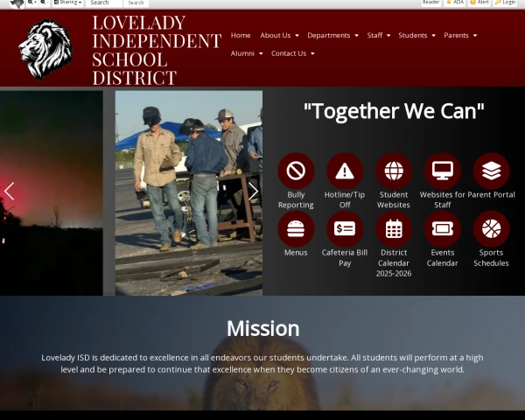
Task: Open the Hotline/Tip Off warning icon
Action: [345, 171]
